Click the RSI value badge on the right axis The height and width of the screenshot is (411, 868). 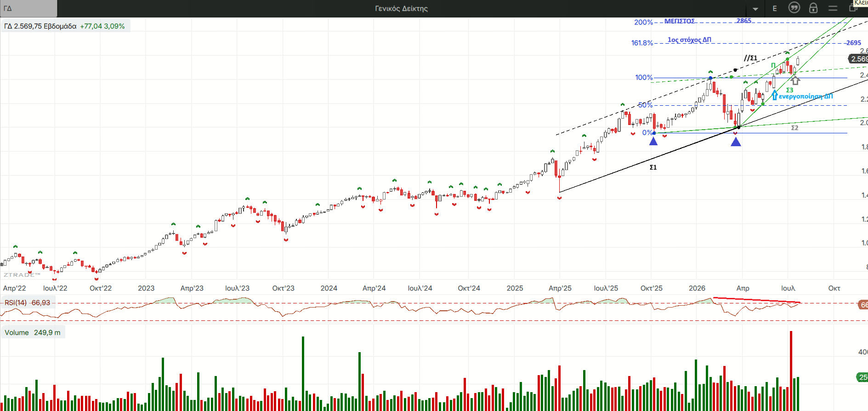pos(863,304)
